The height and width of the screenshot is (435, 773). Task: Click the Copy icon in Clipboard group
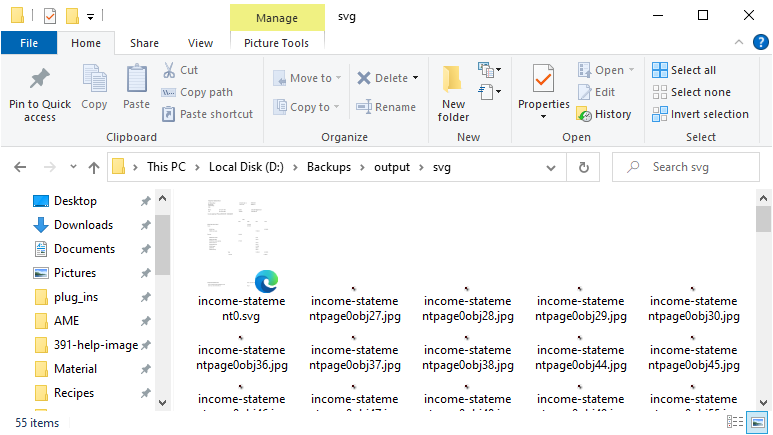click(94, 80)
